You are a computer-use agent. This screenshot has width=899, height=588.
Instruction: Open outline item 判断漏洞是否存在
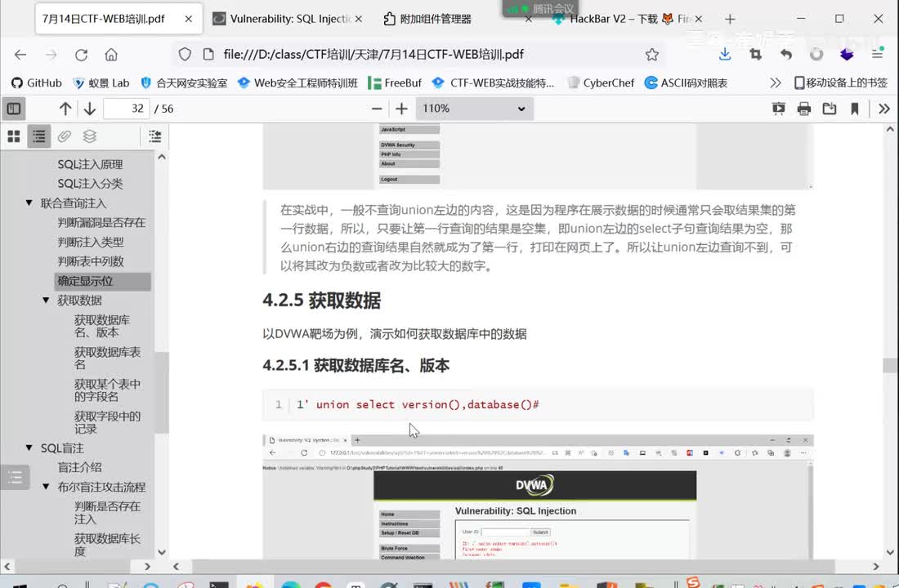click(x=101, y=222)
